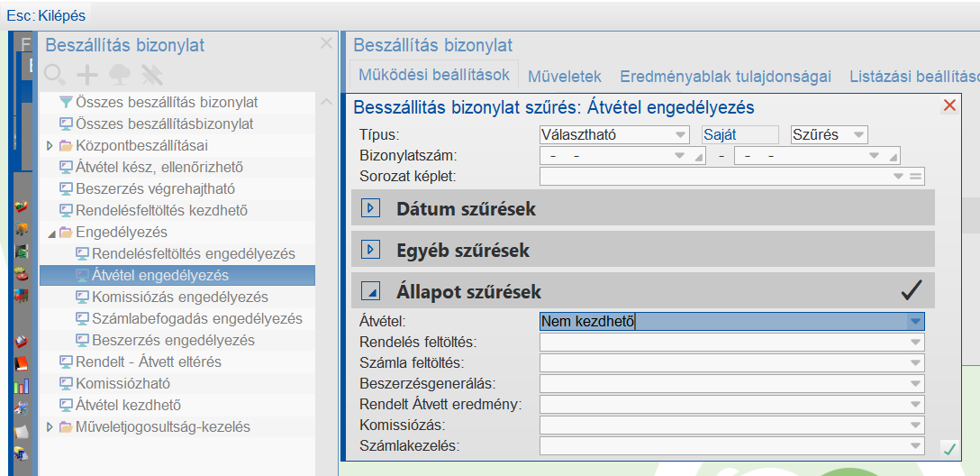This screenshot has width=980, height=476.
Task: Open the Típus Választható dropdown
Action: coord(680,135)
